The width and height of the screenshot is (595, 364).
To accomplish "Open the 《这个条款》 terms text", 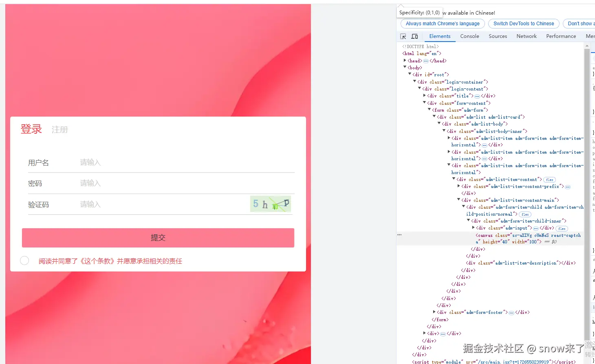I will pyautogui.click(x=97, y=261).
